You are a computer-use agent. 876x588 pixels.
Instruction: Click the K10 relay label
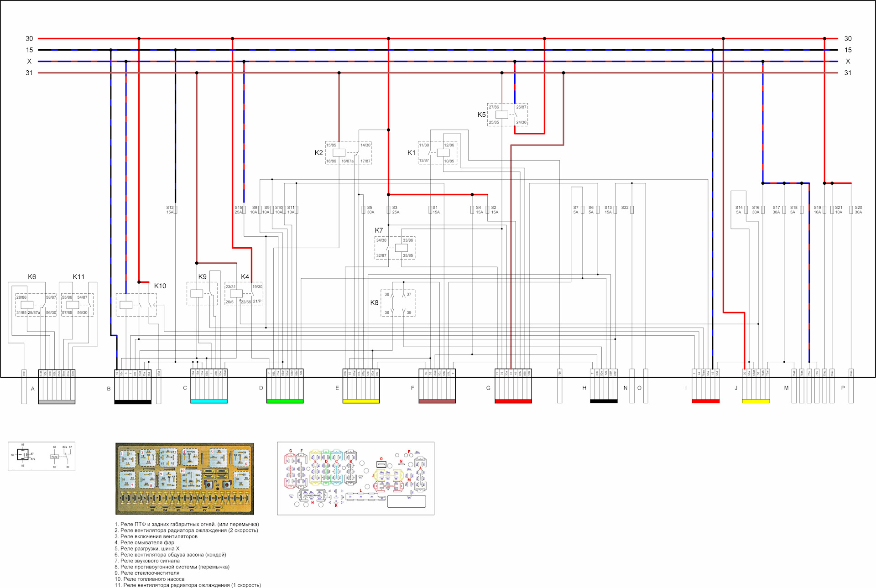pos(160,286)
